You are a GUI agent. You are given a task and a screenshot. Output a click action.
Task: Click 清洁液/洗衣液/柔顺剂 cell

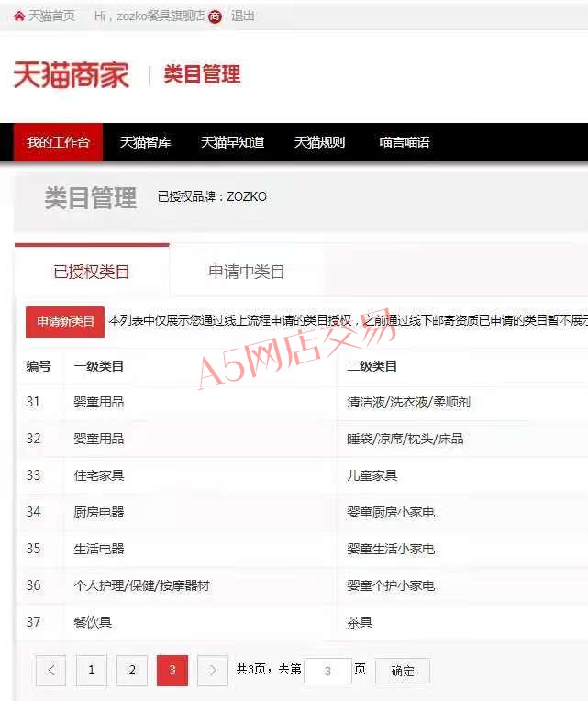click(x=408, y=403)
